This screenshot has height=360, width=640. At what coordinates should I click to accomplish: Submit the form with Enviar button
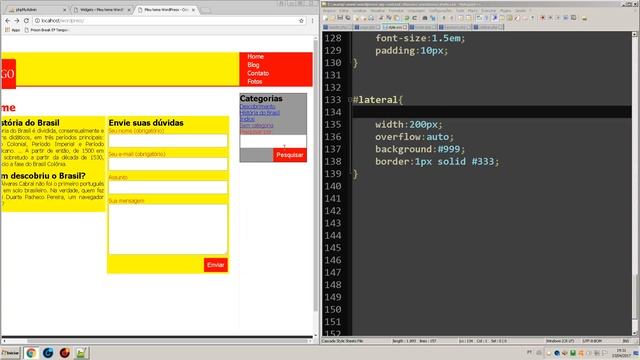pos(216,265)
